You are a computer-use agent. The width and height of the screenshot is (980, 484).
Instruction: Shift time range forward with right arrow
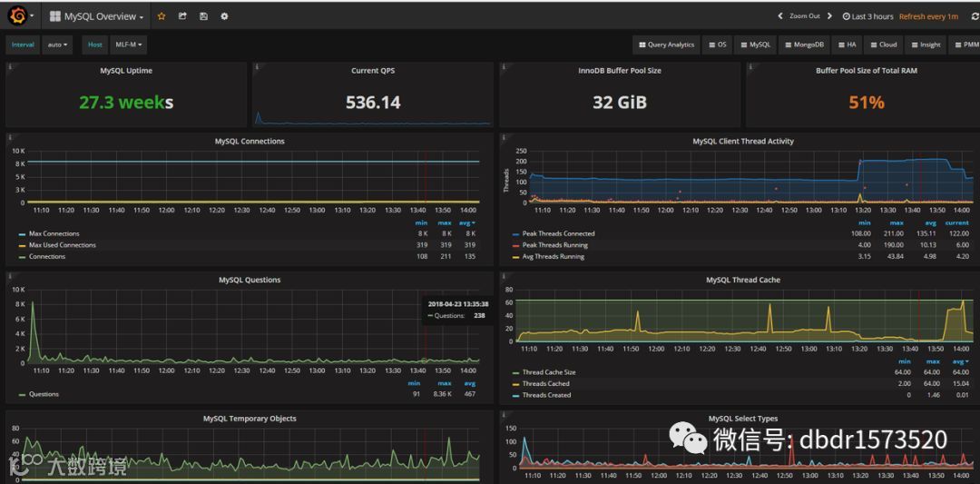tap(829, 16)
